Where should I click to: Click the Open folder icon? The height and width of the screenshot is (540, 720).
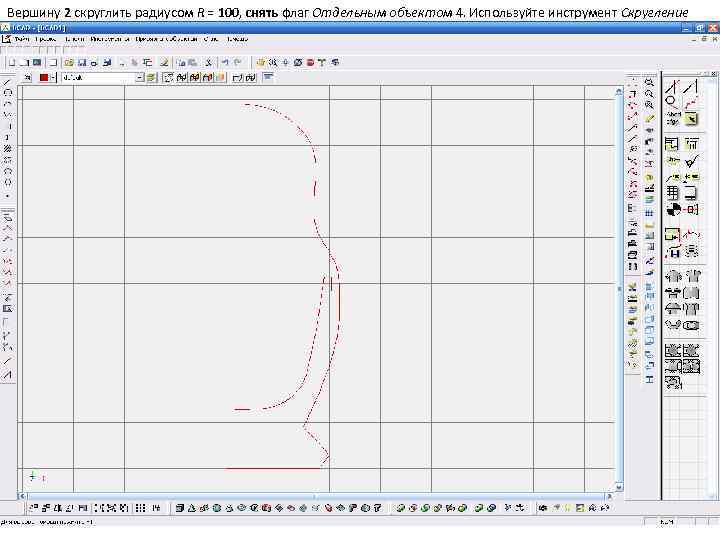(x=69, y=62)
